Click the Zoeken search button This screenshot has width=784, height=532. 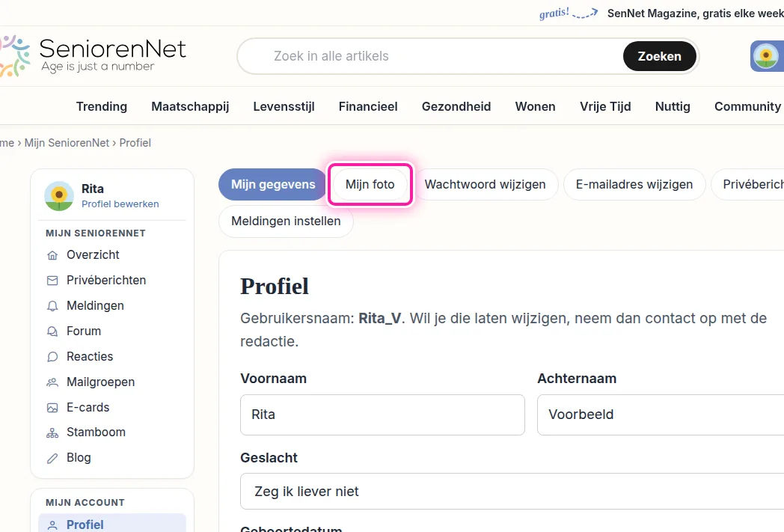(x=660, y=56)
